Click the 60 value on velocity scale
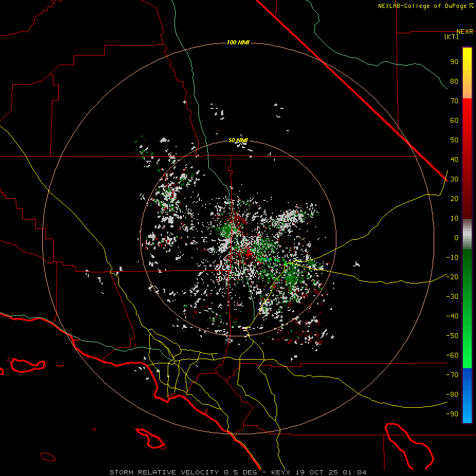This screenshot has height=476, width=476. 454,120
